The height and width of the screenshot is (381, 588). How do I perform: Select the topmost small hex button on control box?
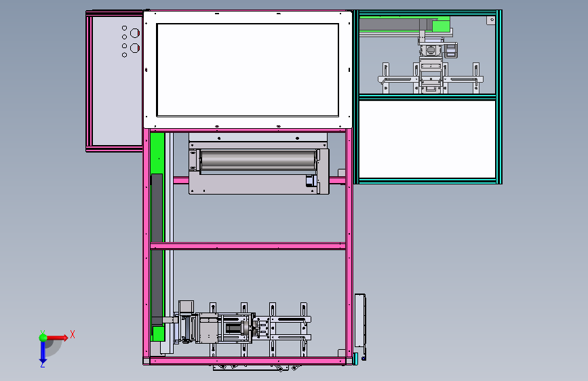click(125, 28)
